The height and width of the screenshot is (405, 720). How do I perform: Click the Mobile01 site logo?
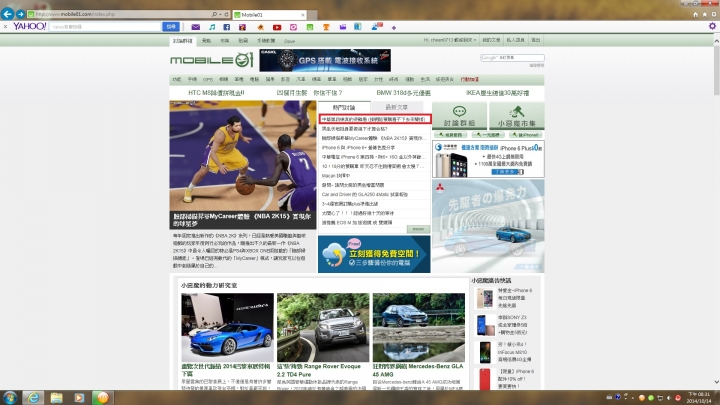click(212, 60)
